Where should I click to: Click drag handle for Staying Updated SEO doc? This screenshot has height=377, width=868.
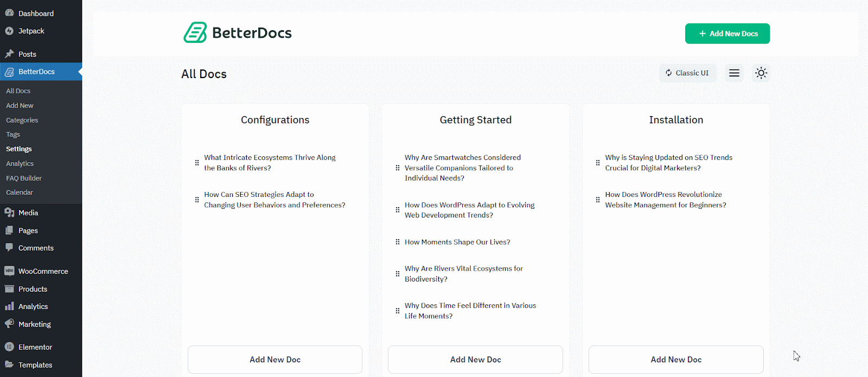598,163
